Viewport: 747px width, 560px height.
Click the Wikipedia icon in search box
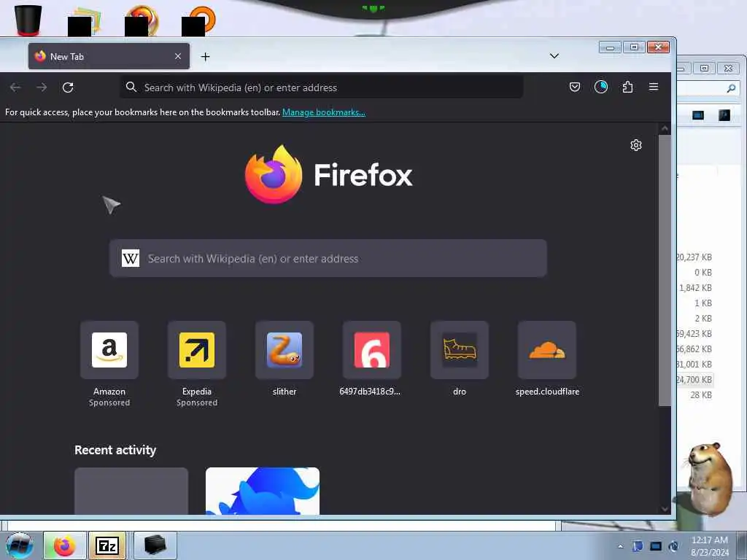point(131,259)
